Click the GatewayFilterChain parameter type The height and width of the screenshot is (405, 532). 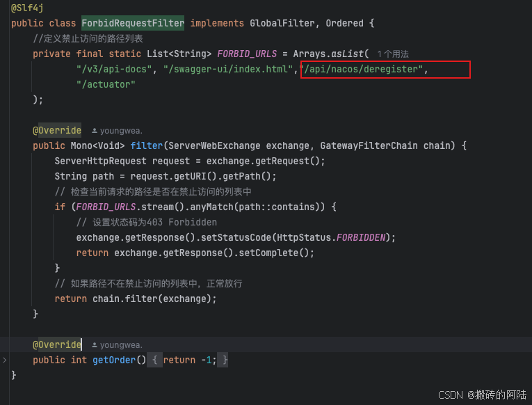[369, 145]
